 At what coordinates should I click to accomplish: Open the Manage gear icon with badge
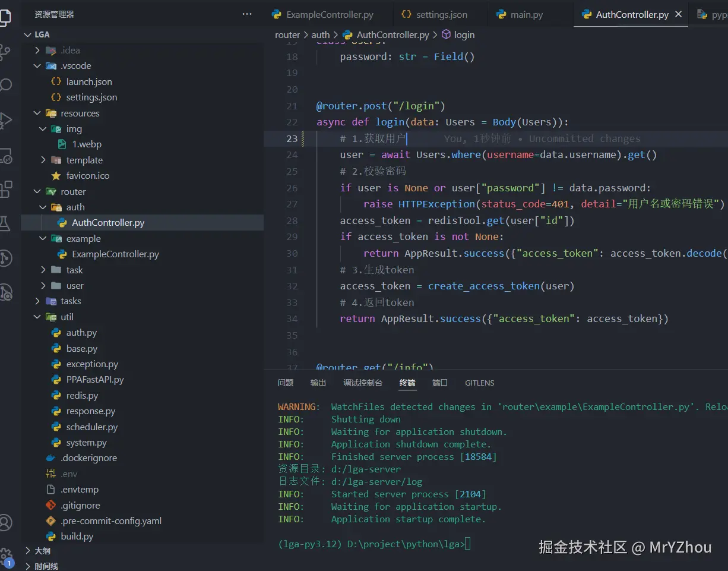pyautogui.click(x=5, y=557)
